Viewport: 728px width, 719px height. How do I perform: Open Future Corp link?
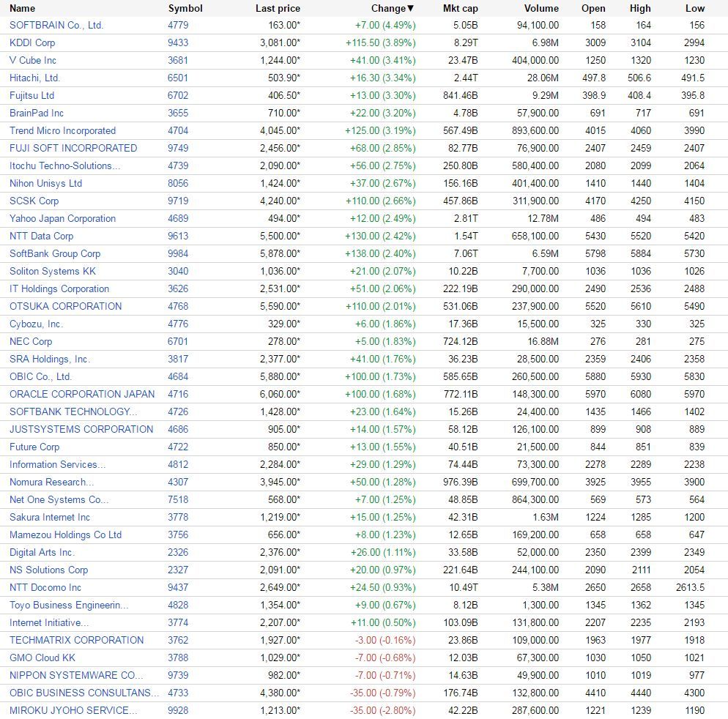[x=34, y=447]
